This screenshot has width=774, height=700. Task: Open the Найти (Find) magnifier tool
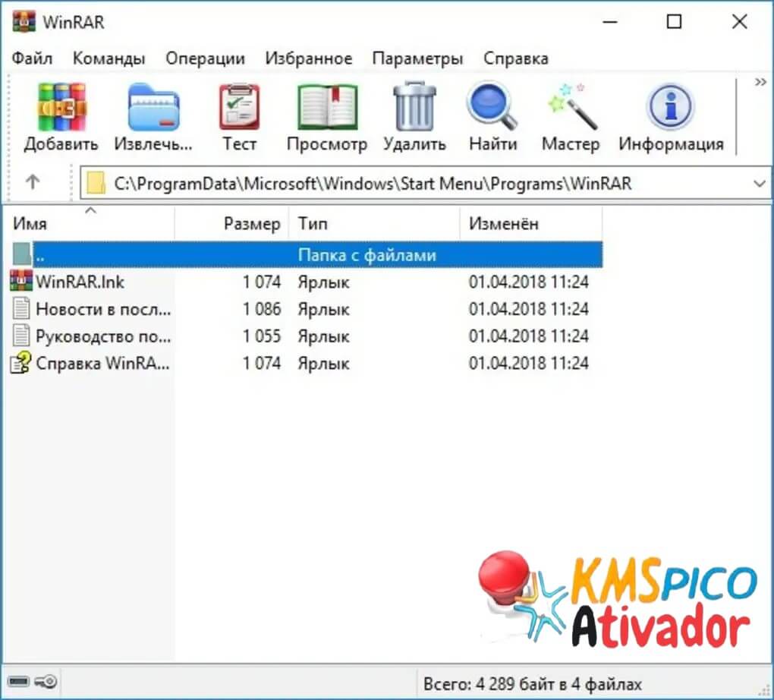point(492,108)
